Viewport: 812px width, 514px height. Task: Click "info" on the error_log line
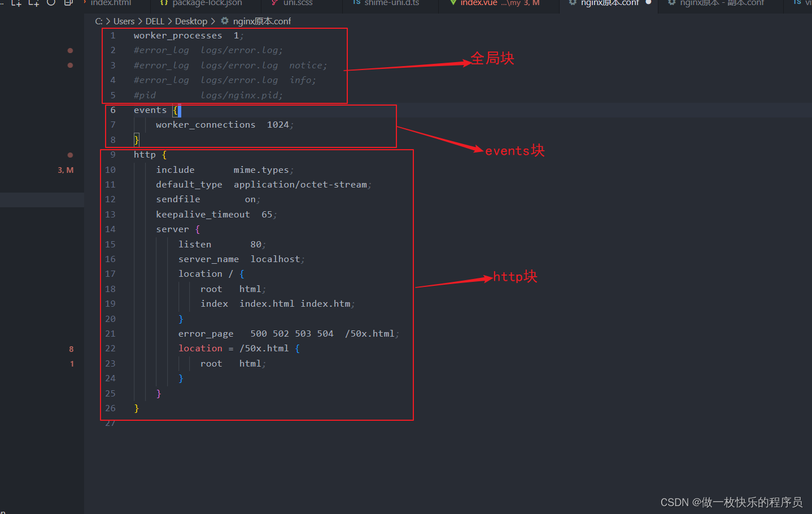[301, 80]
